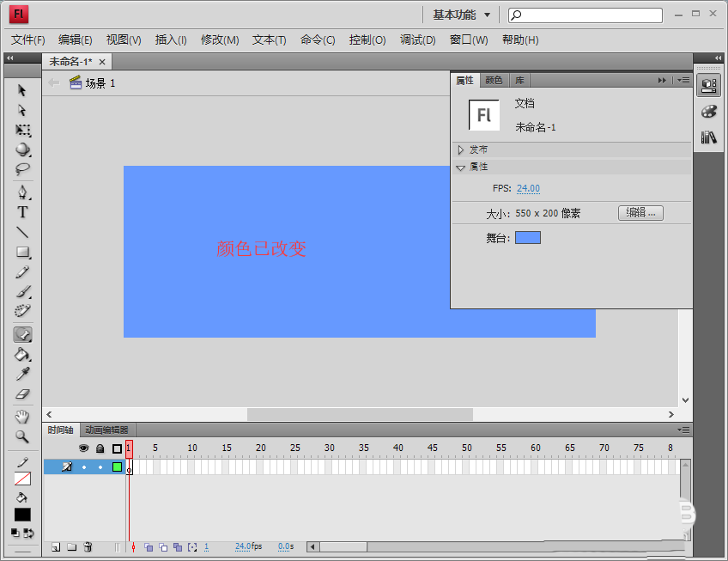This screenshot has height=561, width=728.
Task: Click the search input field
Action: [x=585, y=15]
